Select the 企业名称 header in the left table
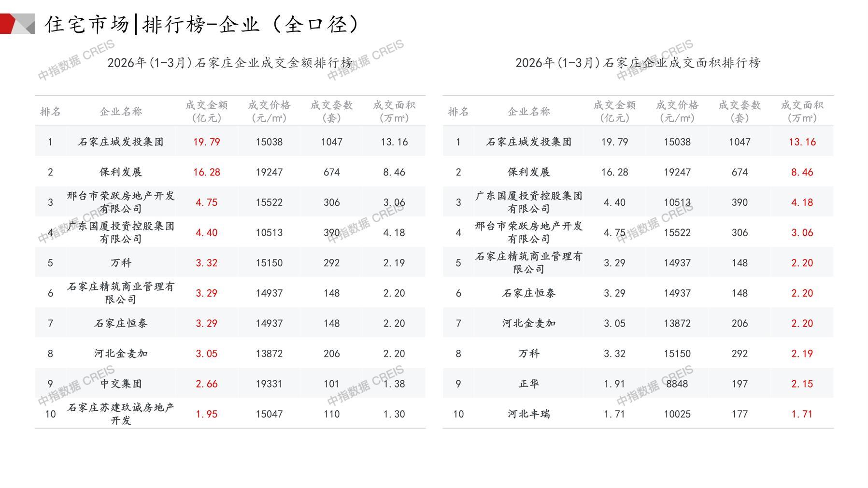 pos(121,112)
